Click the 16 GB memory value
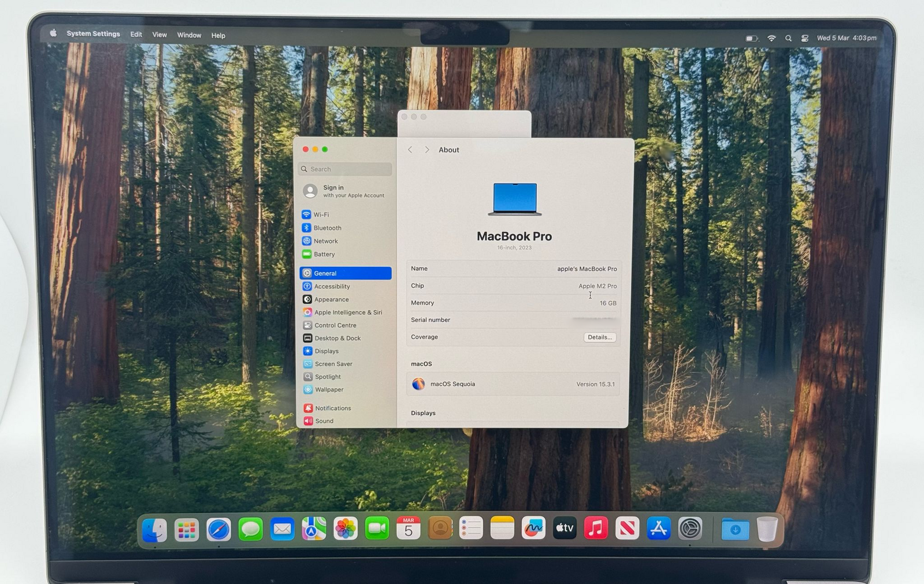924x584 pixels. (608, 303)
